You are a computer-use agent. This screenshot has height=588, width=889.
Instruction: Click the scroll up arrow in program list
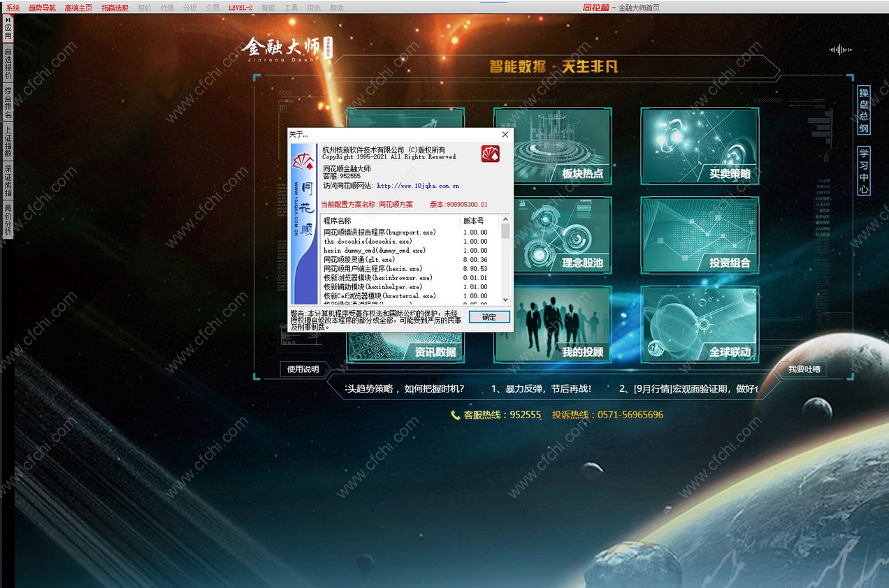tap(505, 219)
